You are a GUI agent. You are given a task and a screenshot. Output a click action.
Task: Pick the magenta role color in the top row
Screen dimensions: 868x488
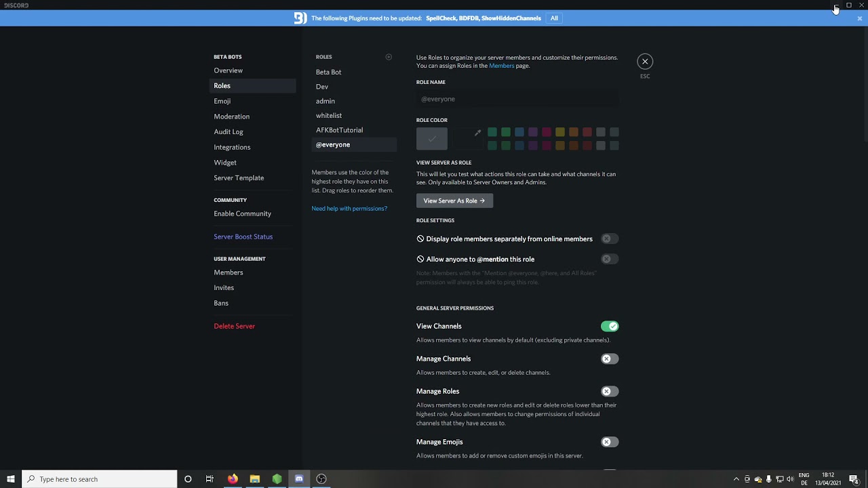(x=547, y=132)
